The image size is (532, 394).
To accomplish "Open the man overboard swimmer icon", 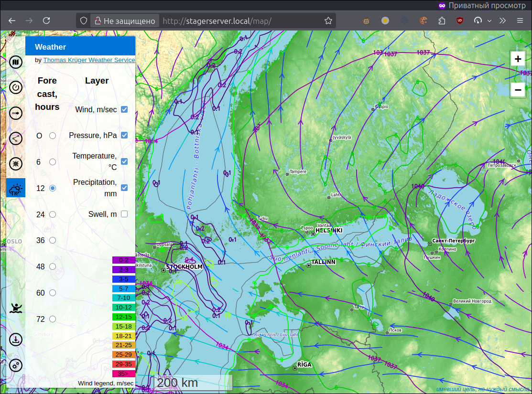I will click(16, 308).
